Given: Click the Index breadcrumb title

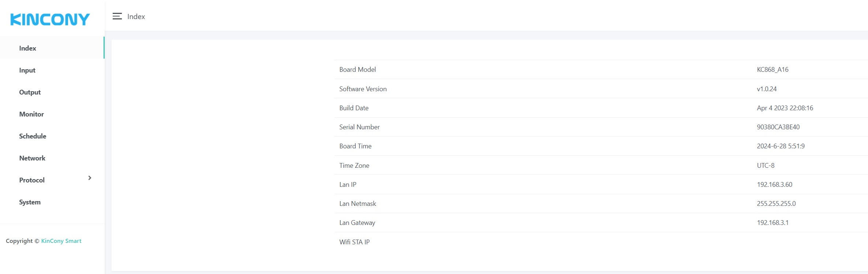Looking at the screenshot, I should 136,16.
